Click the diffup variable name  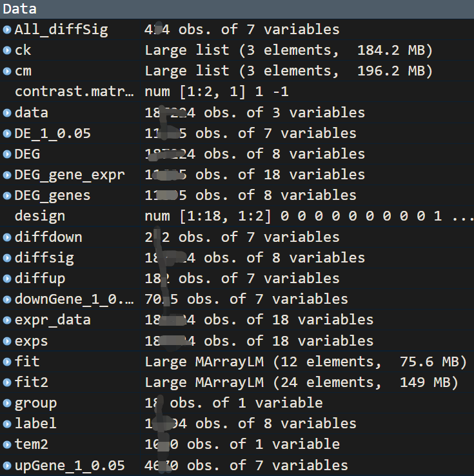pyautogui.click(x=39, y=279)
